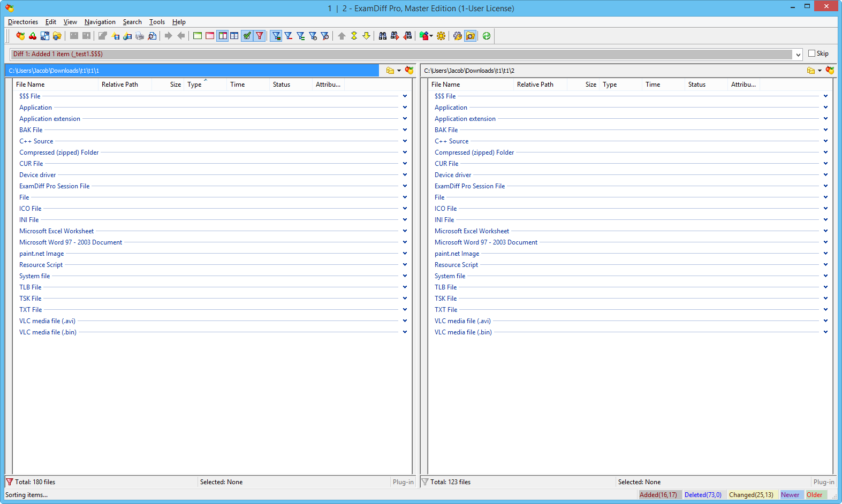The width and height of the screenshot is (842, 504).
Task: Show red right pane only layout
Action: coord(210,36)
